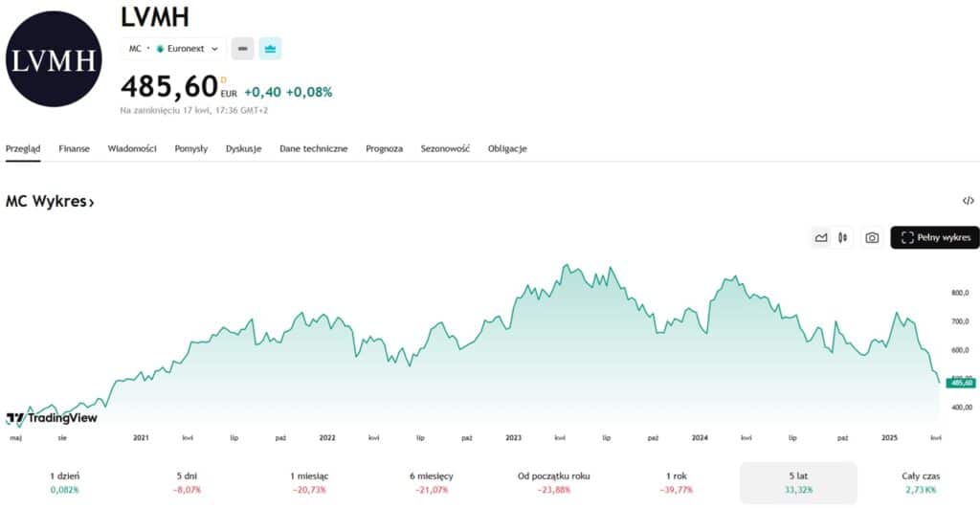Switch chart to candlestick style
The image size is (980, 508).
coord(843,237)
